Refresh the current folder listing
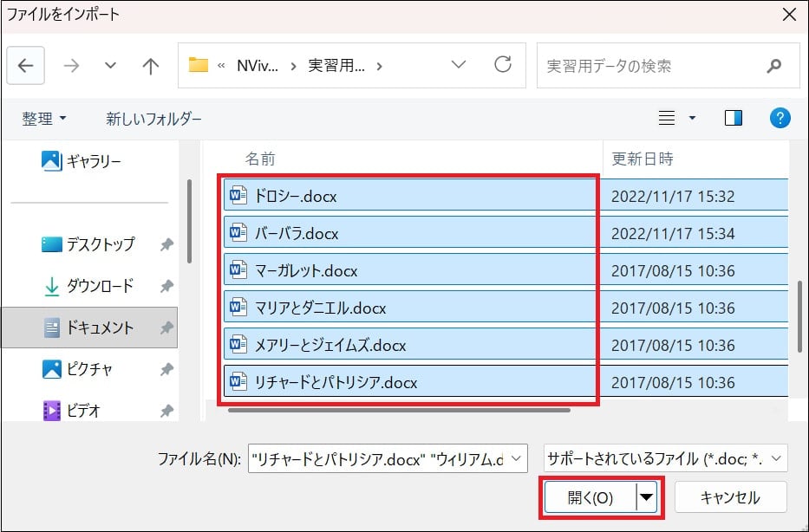This screenshot has height=532, width=809. pos(502,66)
